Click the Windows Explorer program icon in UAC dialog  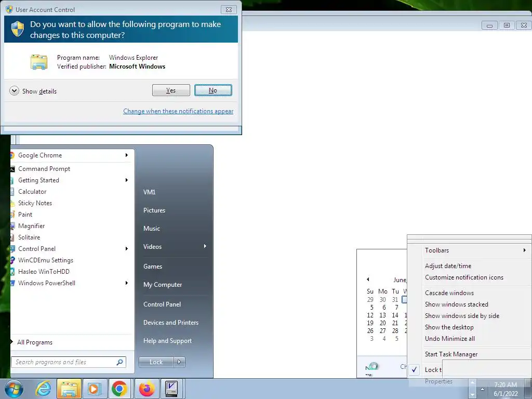(x=39, y=62)
